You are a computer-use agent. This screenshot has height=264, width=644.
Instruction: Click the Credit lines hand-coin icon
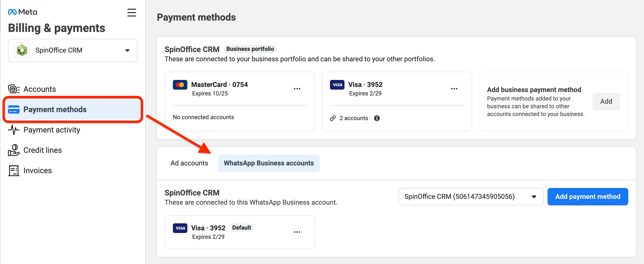pyautogui.click(x=14, y=150)
